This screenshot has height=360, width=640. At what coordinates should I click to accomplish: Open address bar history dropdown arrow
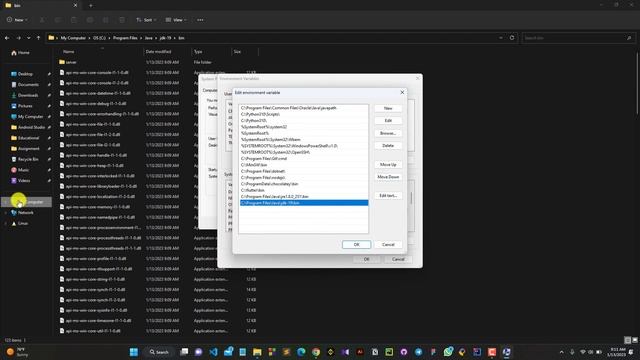pos(501,38)
